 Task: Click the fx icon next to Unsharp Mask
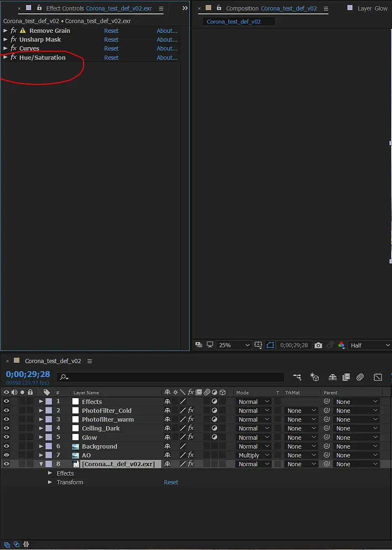(13, 39)
